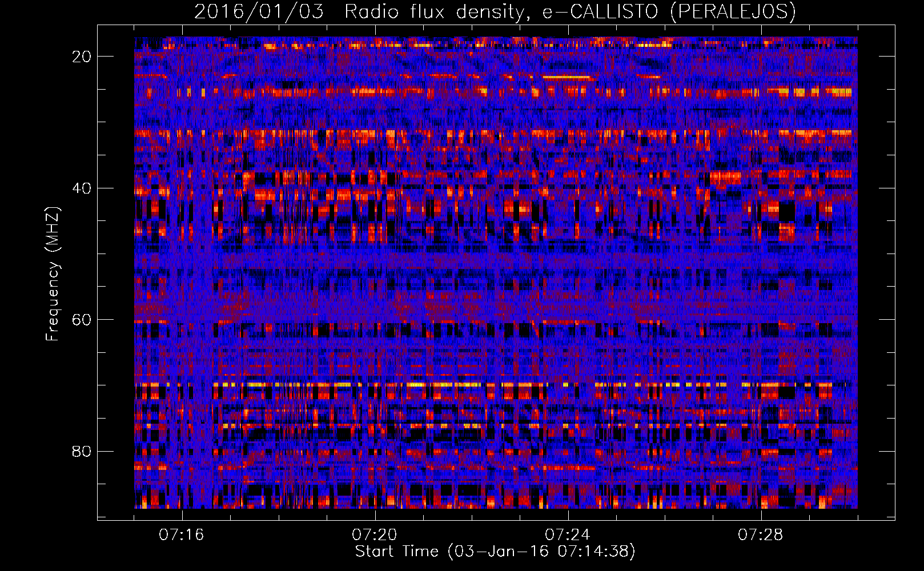The width and height of the screenshot is (924, 571).
Task: Select the 80 MHz frequency tick label
Action: (x=82, y=452)
